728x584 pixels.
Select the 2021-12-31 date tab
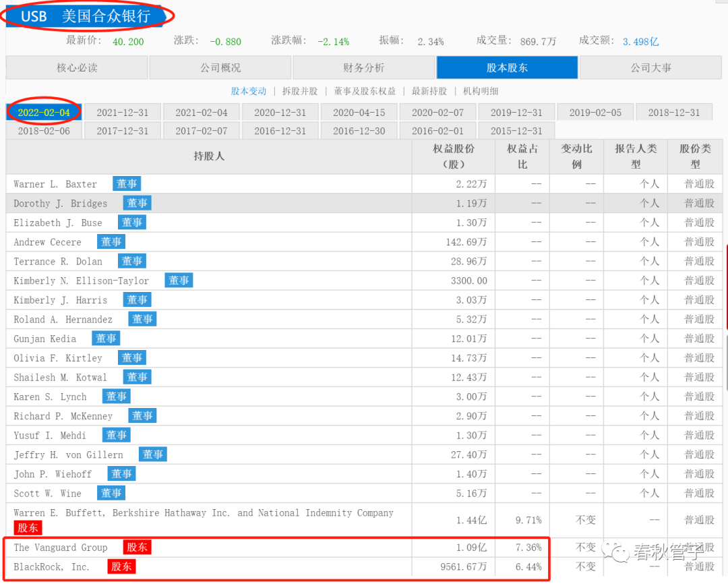pos(123,113)
